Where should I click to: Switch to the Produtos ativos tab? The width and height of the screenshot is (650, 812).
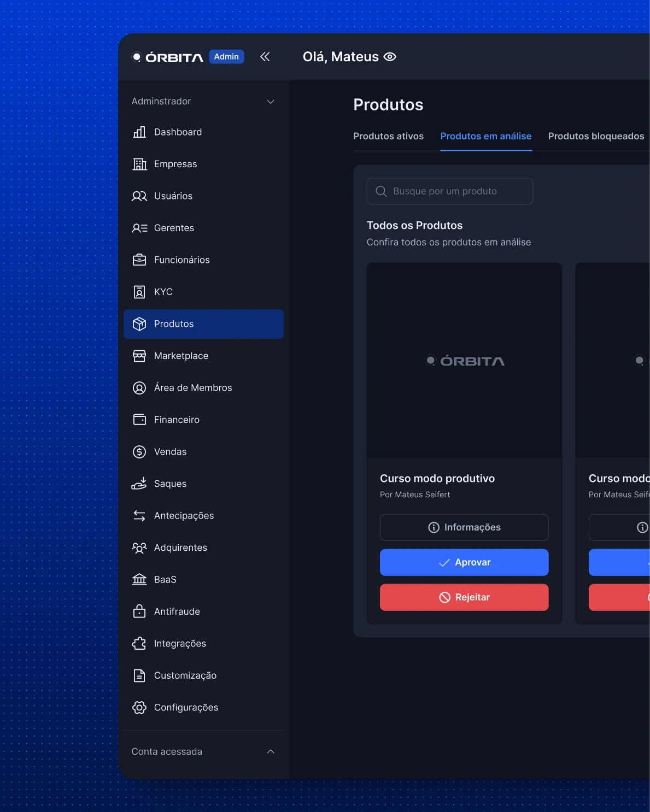(388, 136)
